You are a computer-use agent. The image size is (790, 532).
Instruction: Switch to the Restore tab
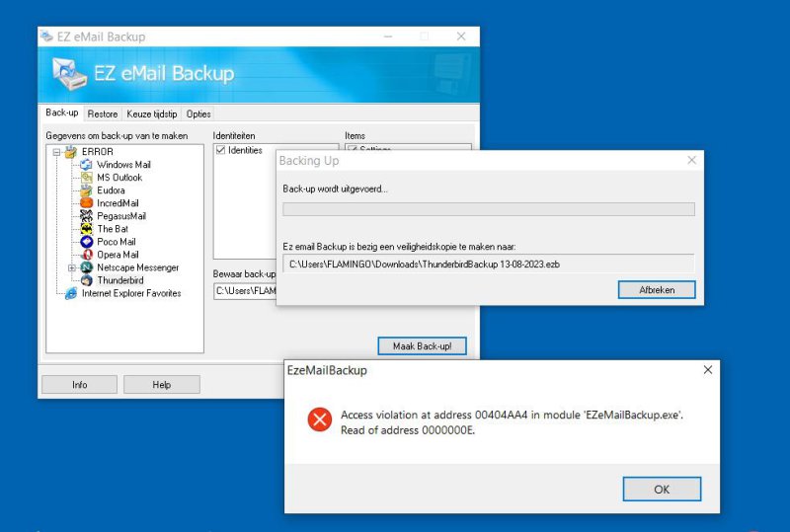coord(103,114)
